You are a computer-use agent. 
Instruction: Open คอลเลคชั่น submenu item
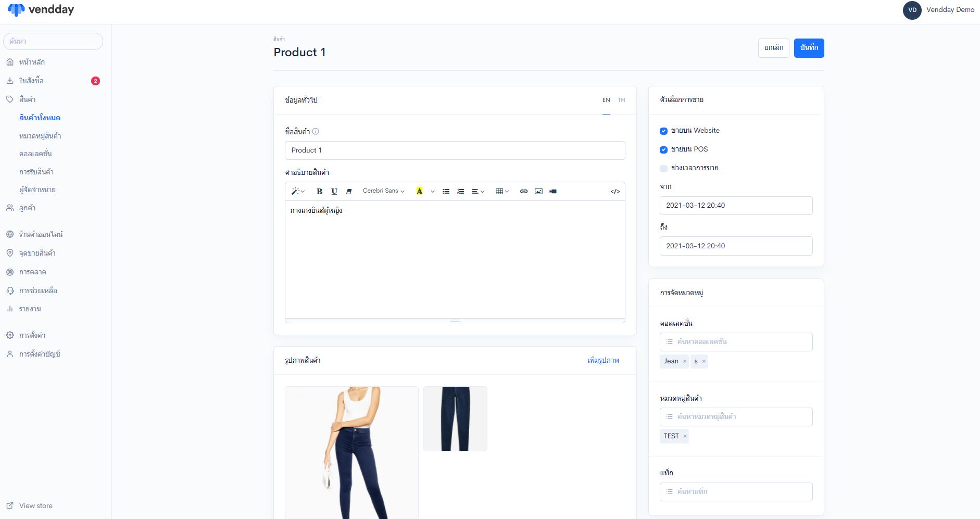35,154
